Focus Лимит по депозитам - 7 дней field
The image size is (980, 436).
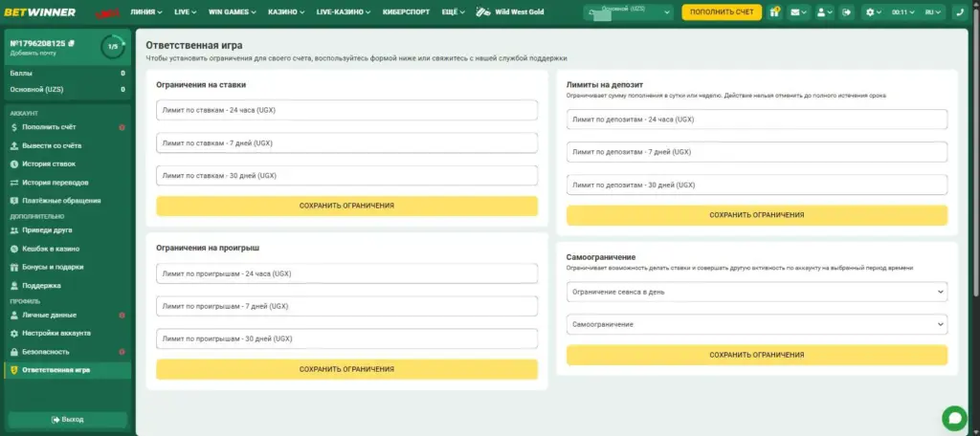pos(757,152)
